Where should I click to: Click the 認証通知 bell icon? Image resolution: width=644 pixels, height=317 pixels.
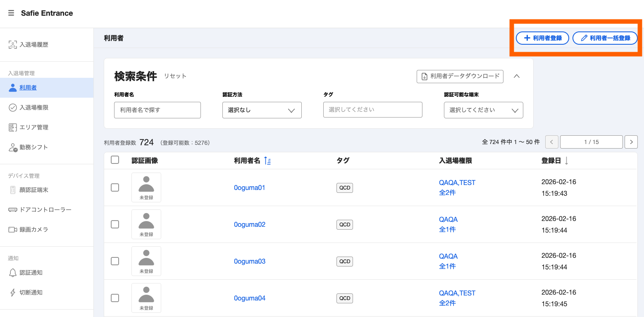(13, 273)
